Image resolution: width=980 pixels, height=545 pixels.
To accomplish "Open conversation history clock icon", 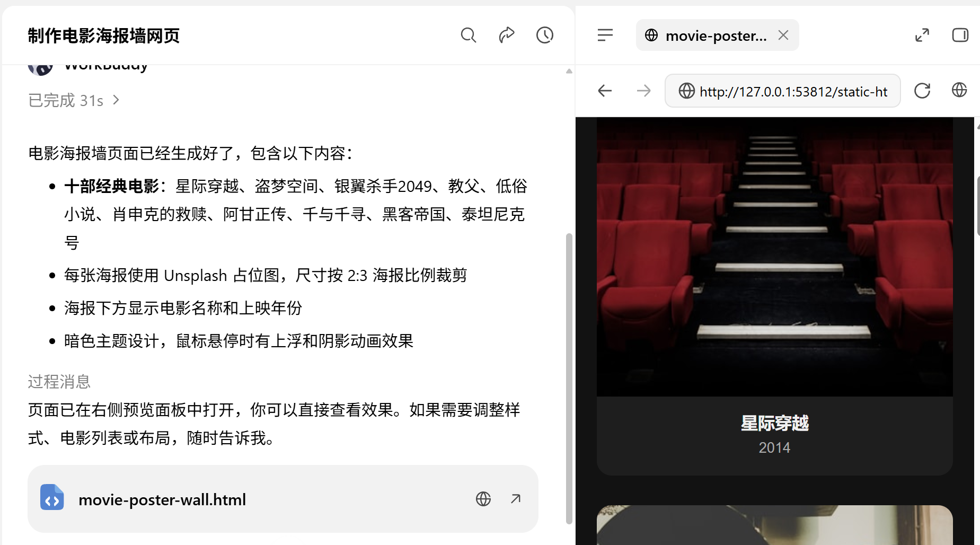I will (x=545, y=36).
